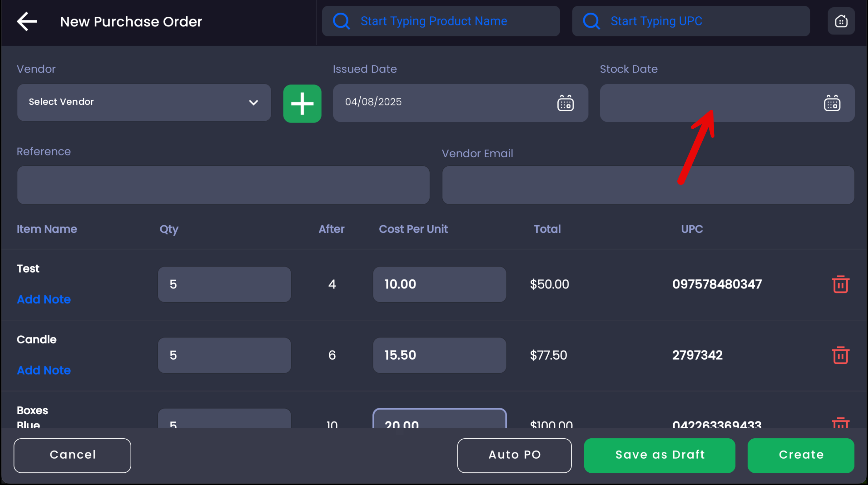Focus the Reference input field
This screenshot has height=485, width=868.
point(223,185)
